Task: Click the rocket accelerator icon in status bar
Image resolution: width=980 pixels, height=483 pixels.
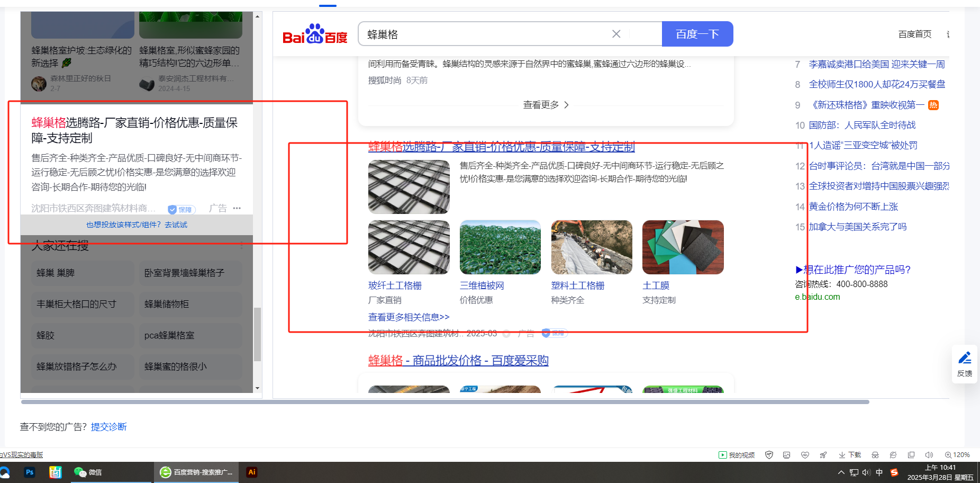Action: tap(823, 455)
